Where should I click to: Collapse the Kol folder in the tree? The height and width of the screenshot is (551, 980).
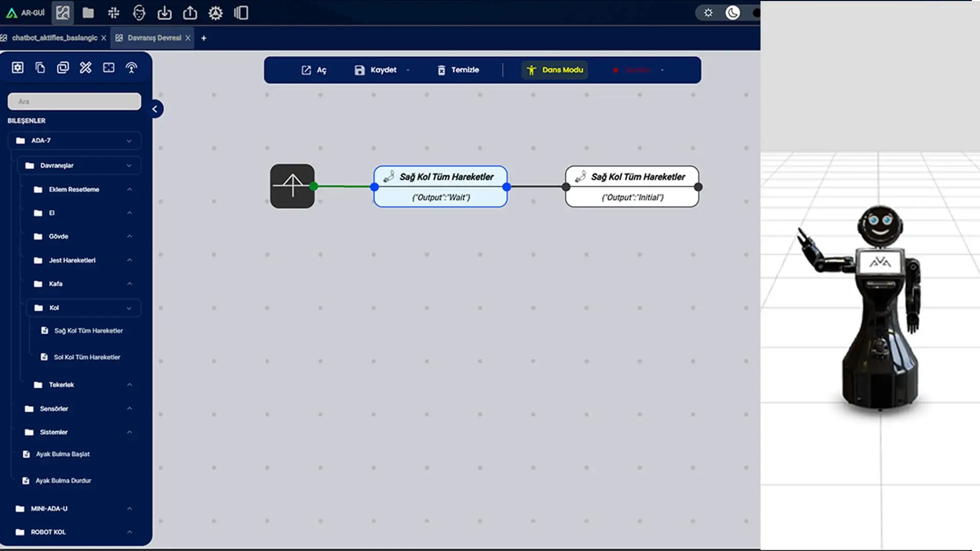click(x=129, y=308)
